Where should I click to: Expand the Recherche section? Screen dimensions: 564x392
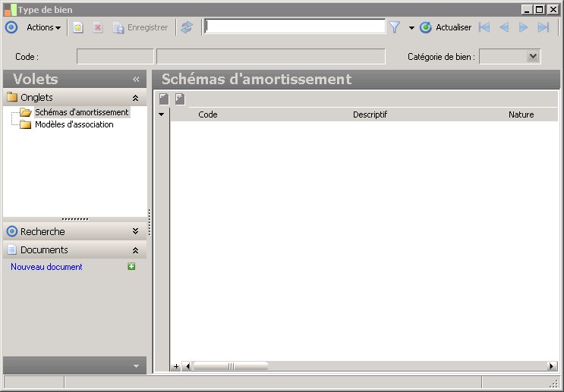click(136, 231)
